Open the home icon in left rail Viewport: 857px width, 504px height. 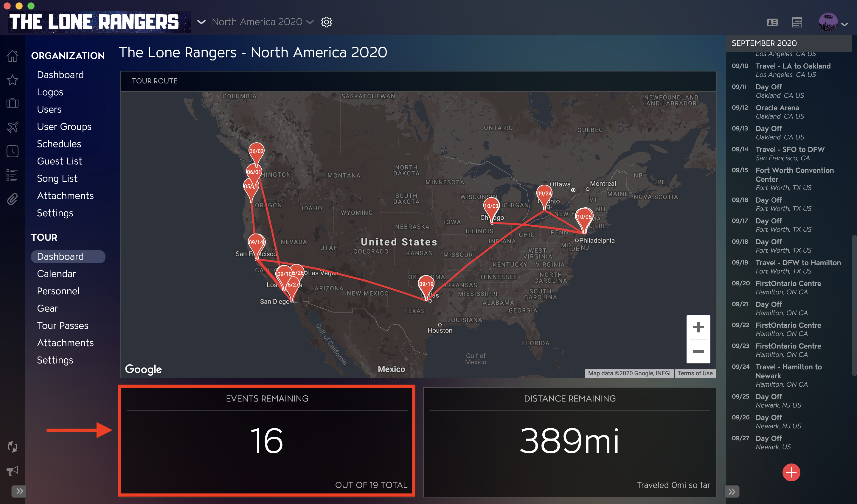[13, 56]
